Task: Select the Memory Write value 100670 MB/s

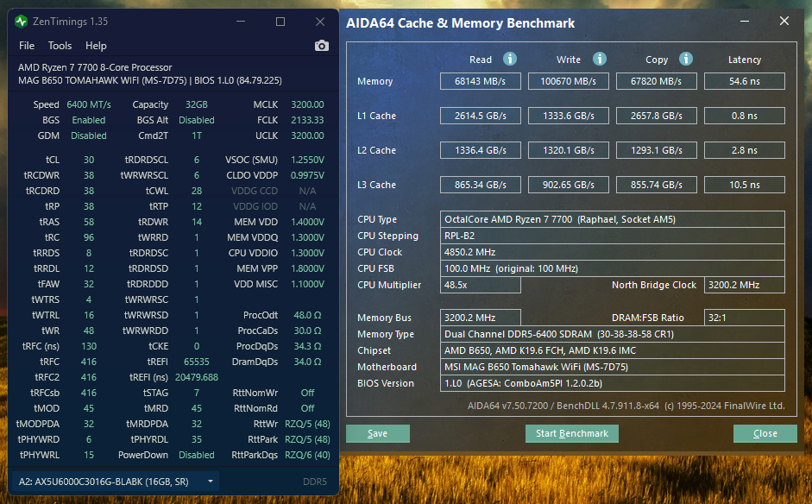Action: (568, 81)
